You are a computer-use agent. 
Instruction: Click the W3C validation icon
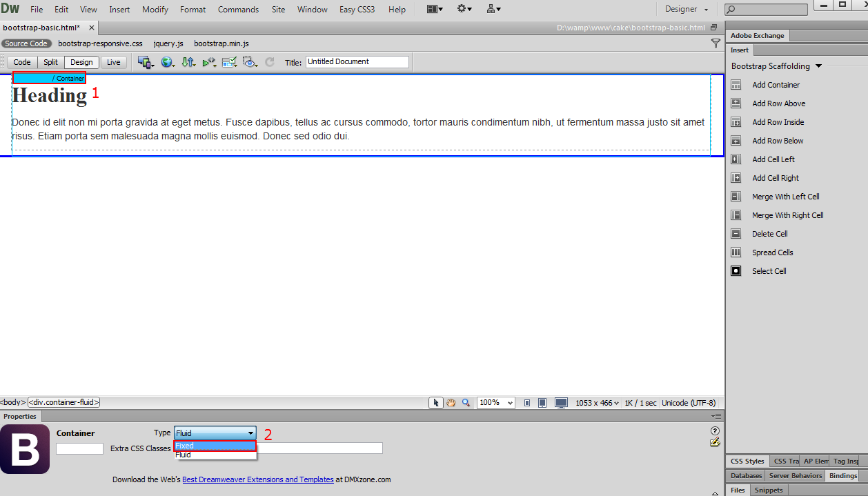(x=208, y=62)
